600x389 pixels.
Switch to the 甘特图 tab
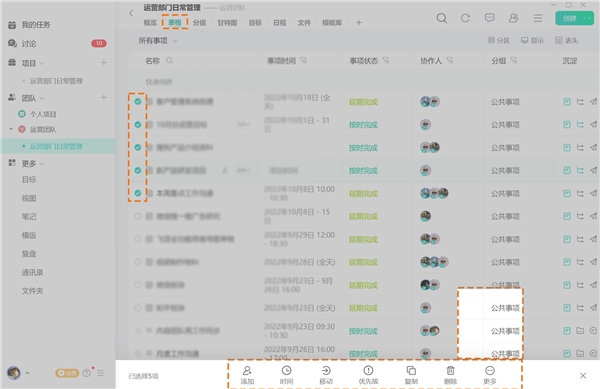click(x=227, y=23)
